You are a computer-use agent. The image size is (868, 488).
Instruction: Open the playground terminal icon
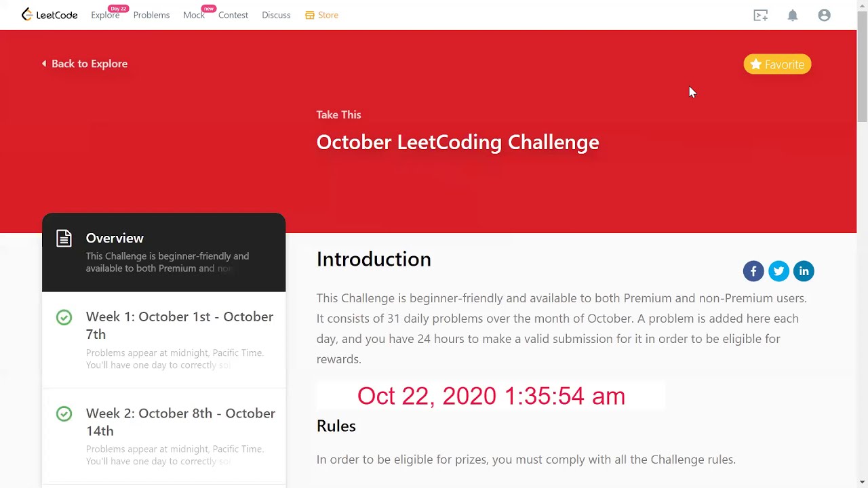click(x=760, y=15)
